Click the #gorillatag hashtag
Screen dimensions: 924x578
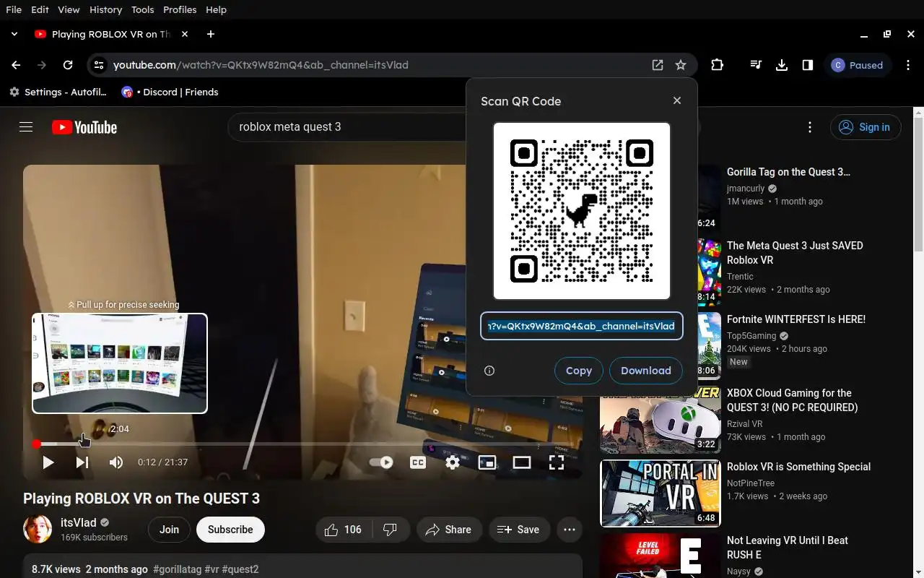coord(177,569)
